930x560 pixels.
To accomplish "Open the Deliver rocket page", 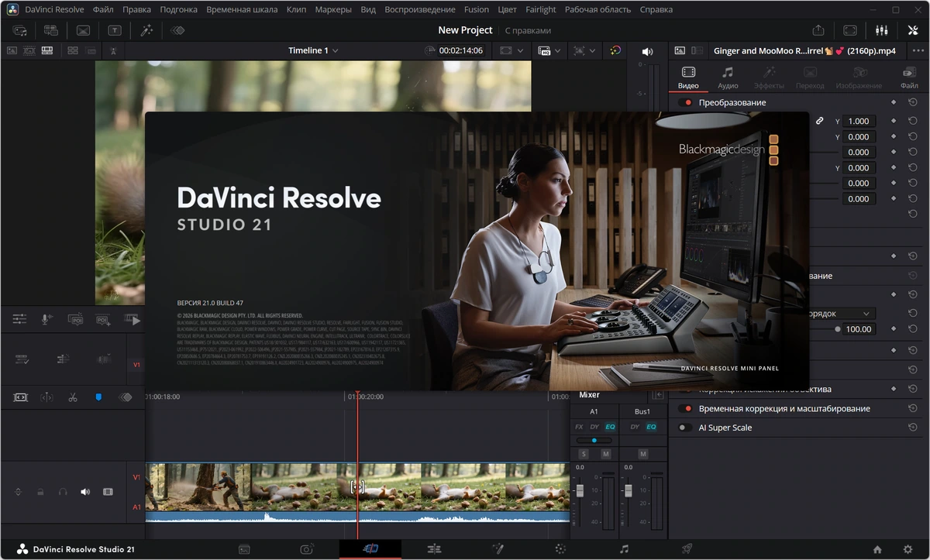I will [687, 549].
